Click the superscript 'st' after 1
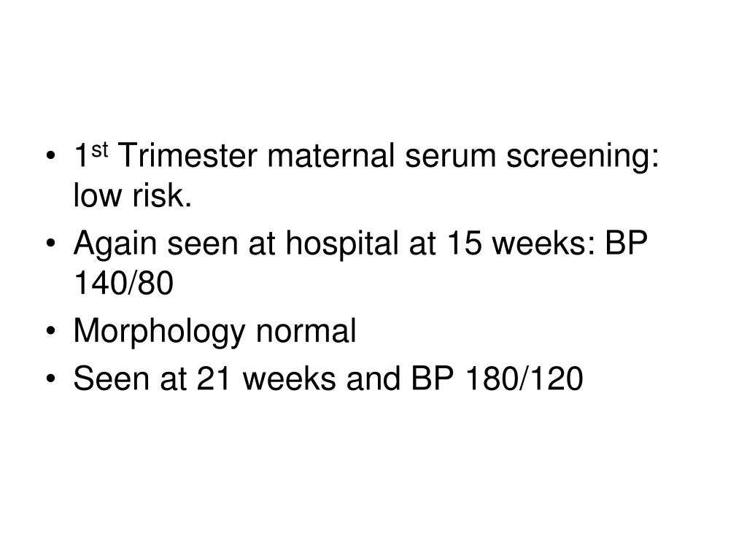Screen dimensions: 747x560 pyautogui.click(x=99, y=150)
